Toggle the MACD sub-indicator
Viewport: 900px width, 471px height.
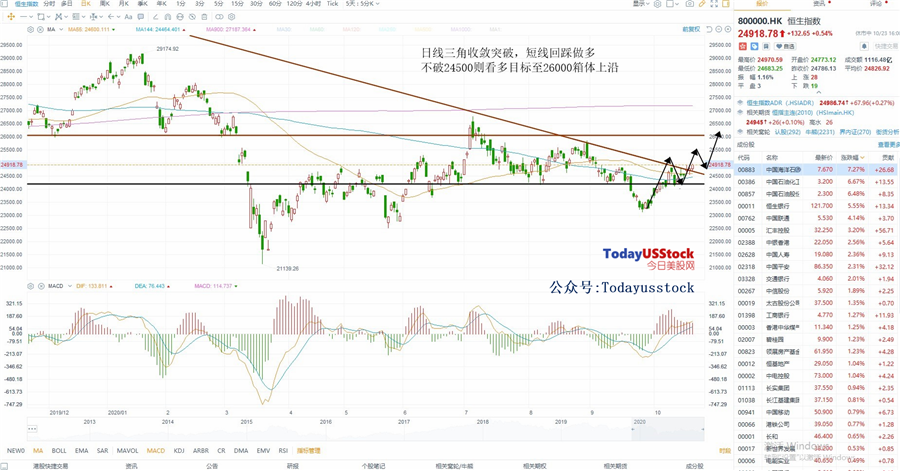(156, 451)
